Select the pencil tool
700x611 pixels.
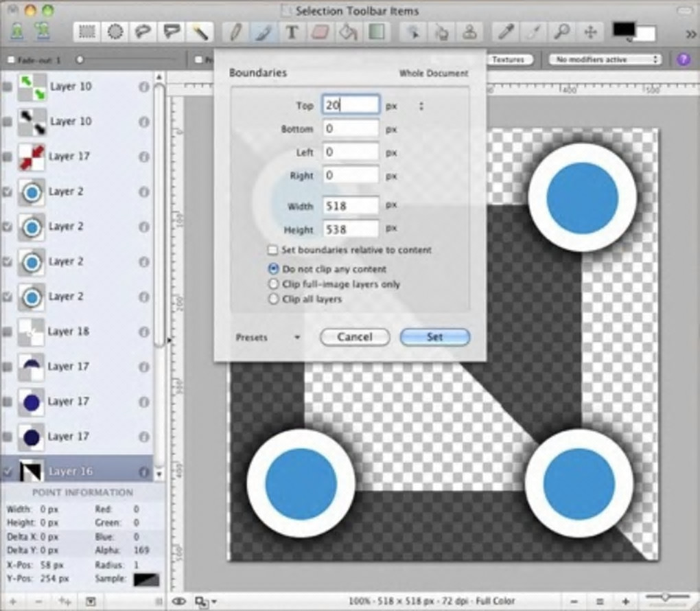pos(235,32)
